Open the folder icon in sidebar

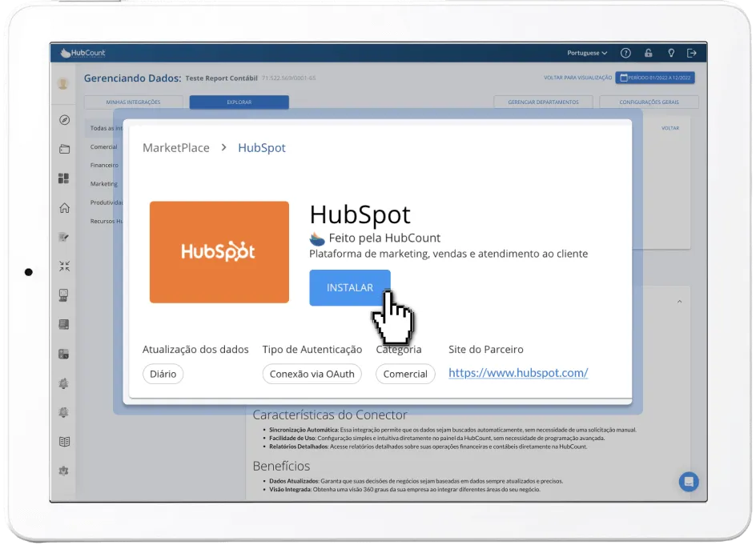[x=64, y=150]
